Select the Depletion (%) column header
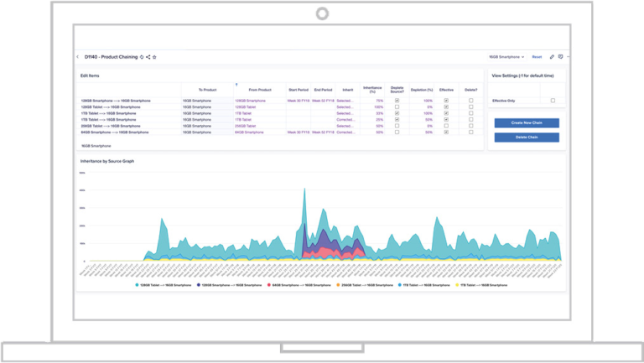The height and width of the screenshot is (363, 644). 422,90
